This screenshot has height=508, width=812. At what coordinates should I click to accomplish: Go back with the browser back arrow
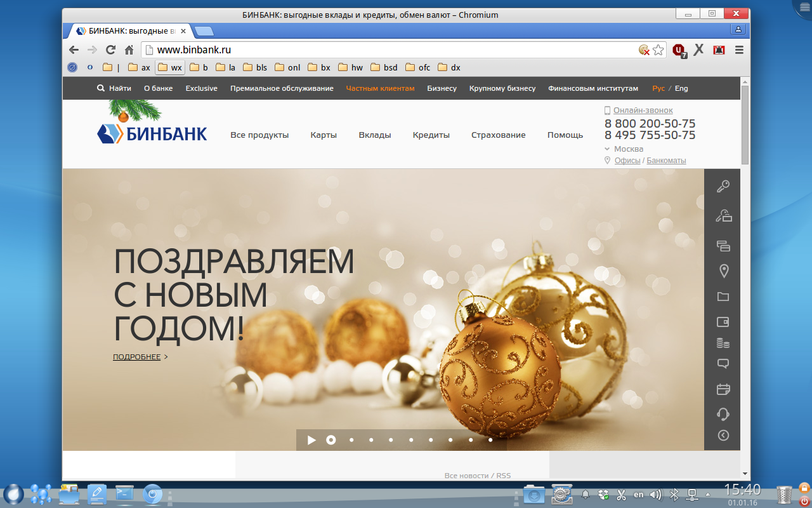coord(74,50)
